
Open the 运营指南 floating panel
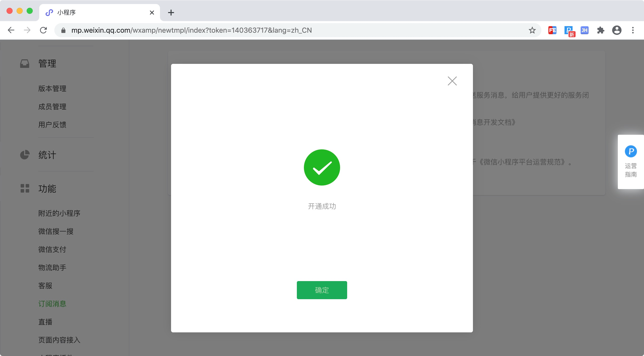(x=631, y=162)
